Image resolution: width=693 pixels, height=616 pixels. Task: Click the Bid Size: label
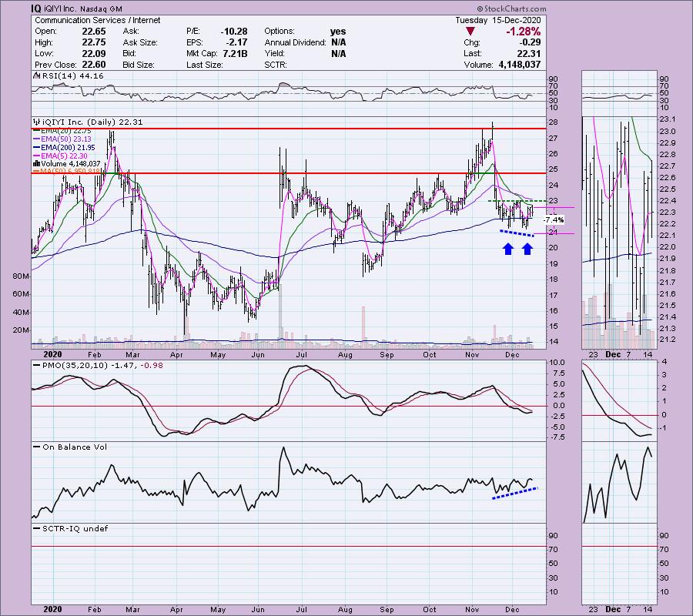pyautogui.click(x=139, y=65)
